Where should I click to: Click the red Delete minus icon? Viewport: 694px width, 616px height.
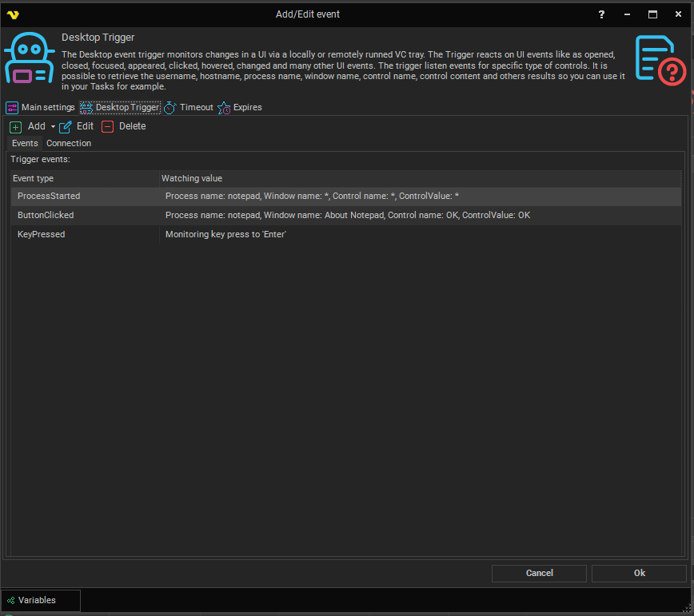click(108, 127)
